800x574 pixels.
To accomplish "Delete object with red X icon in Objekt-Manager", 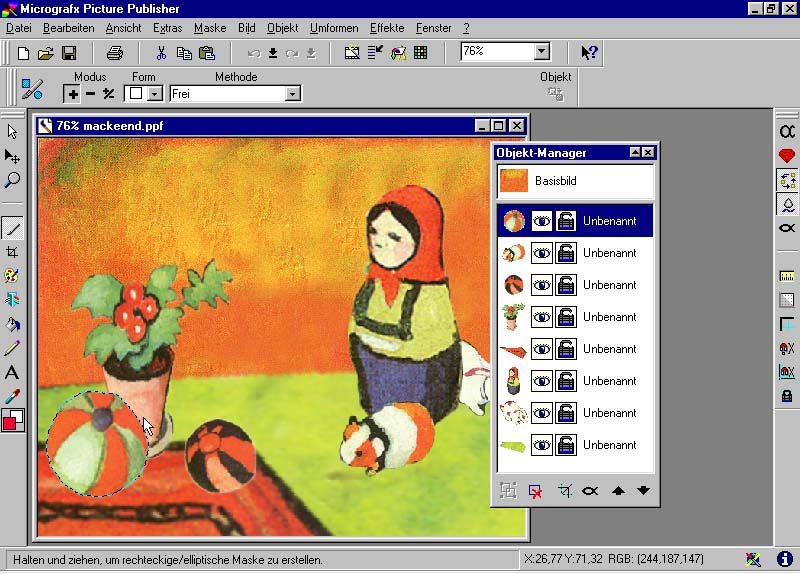I will [x=535, y=491].
